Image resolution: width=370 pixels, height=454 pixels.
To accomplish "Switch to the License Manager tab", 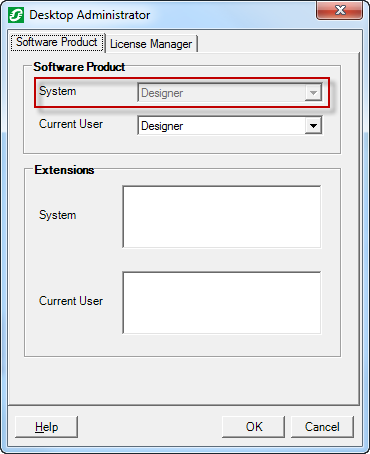I will [x=151, y=44].
